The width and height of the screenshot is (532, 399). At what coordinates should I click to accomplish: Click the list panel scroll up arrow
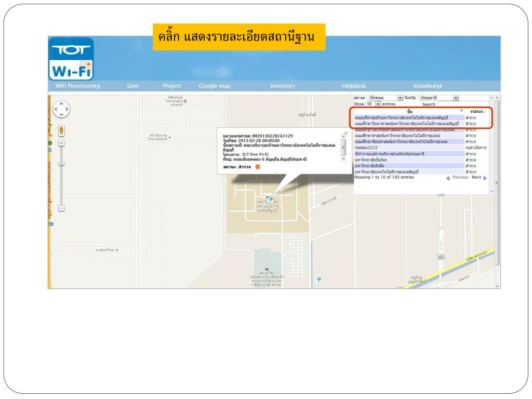491,98
